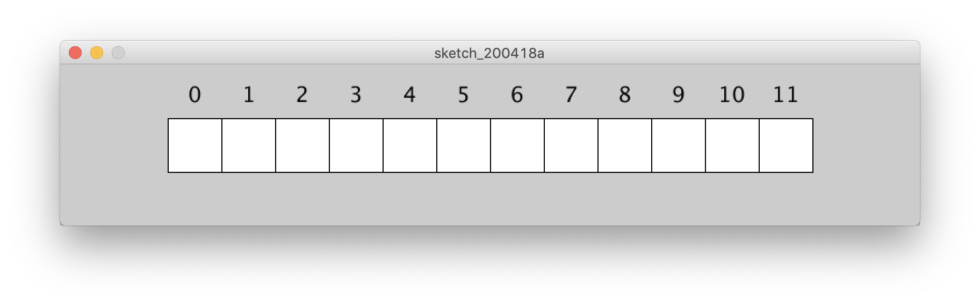The image size is (980, 305).
Task: Minimize the sketch window with yellow button
Action: pos(97,53)
